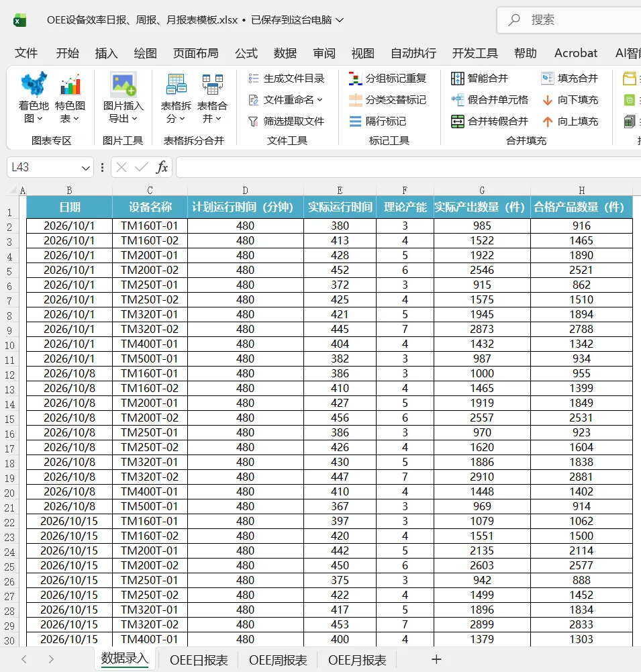Click 分组标记重复 icon
Screen dimensions: 641x672
pyautogui.click(x=355, y=79)
